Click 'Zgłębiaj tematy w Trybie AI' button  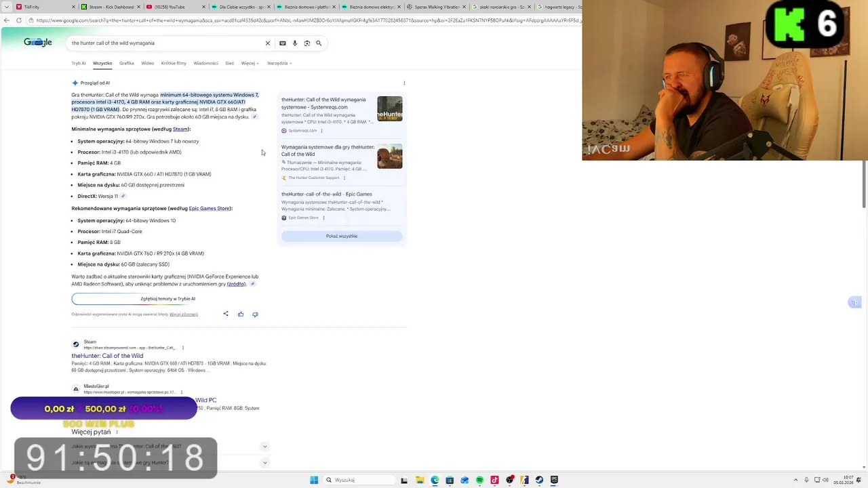click(x=167, y=299)
